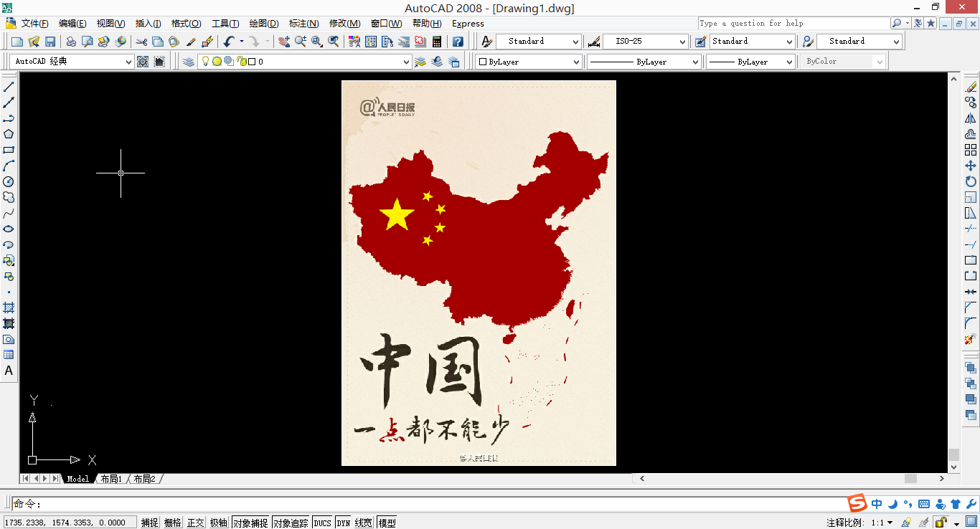Toggle 栅格 grid display

tap(172, 523)
